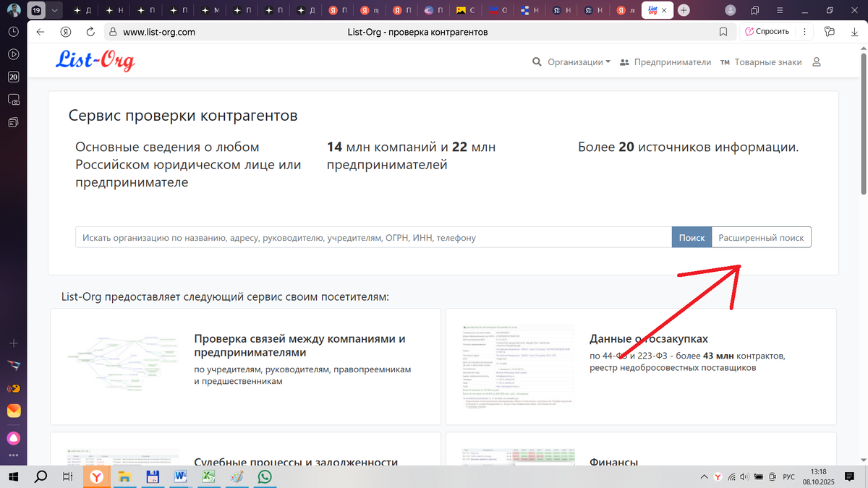Click the page vertical scrollbar thumb
868x488 pixels.
click(863, 123)
